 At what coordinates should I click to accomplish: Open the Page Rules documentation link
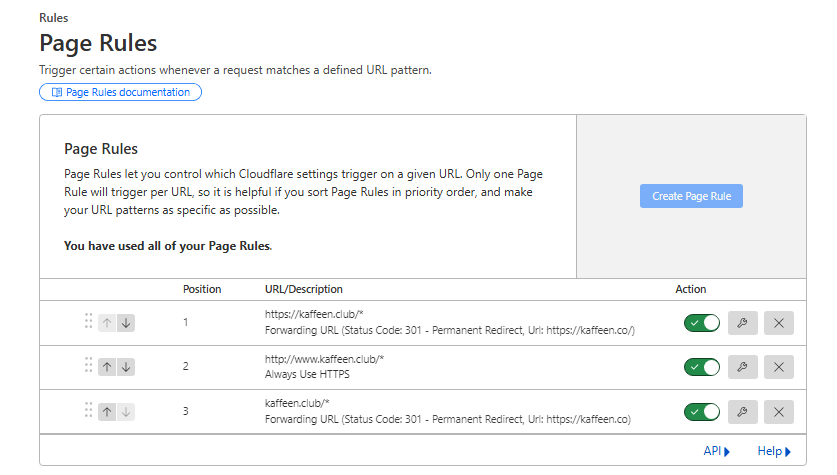point(120,92)
